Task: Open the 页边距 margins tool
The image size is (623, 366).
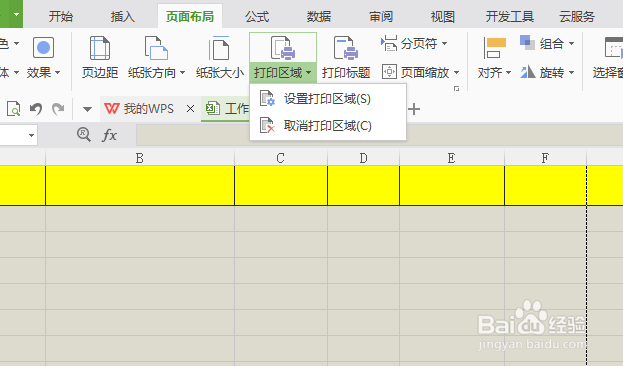Action: point(100,58)
